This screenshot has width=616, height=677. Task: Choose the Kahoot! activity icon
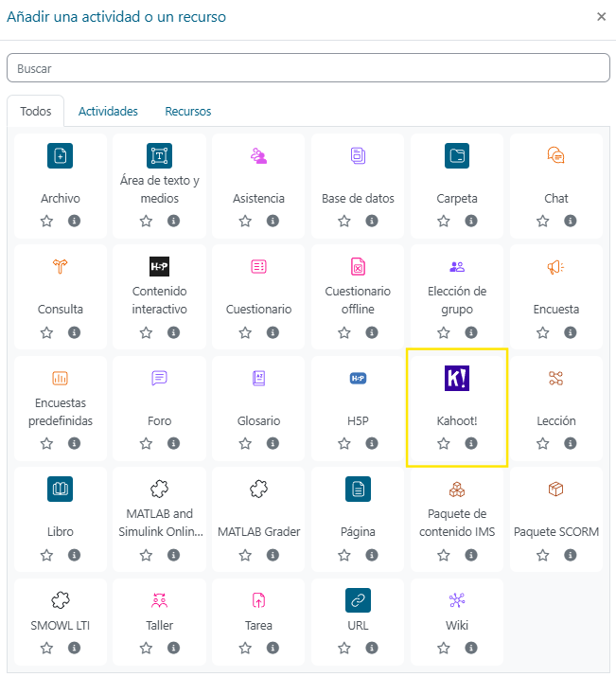tap(457, 379)
